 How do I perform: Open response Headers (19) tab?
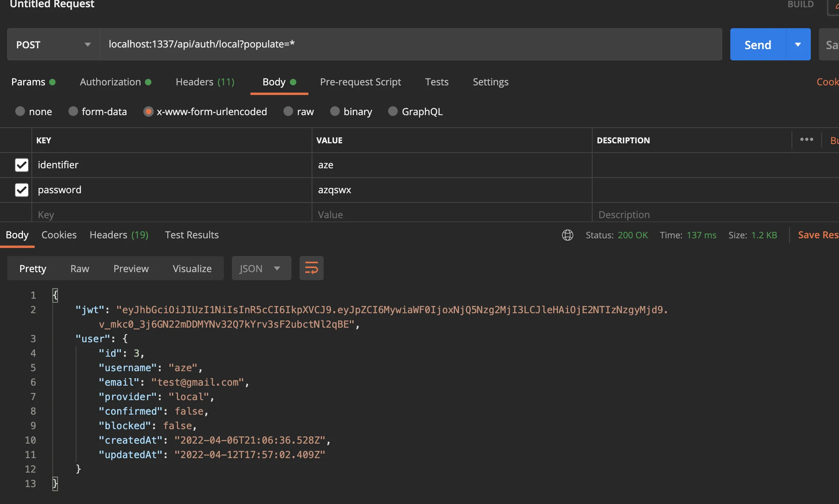pos(119,235)
